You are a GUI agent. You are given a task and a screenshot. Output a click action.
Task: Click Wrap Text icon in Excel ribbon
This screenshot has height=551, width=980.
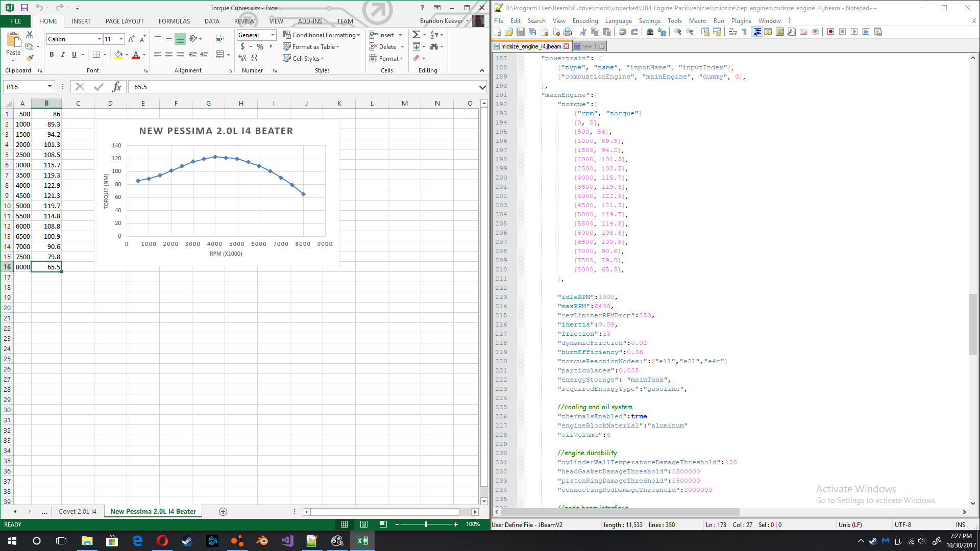coord(220,39)
